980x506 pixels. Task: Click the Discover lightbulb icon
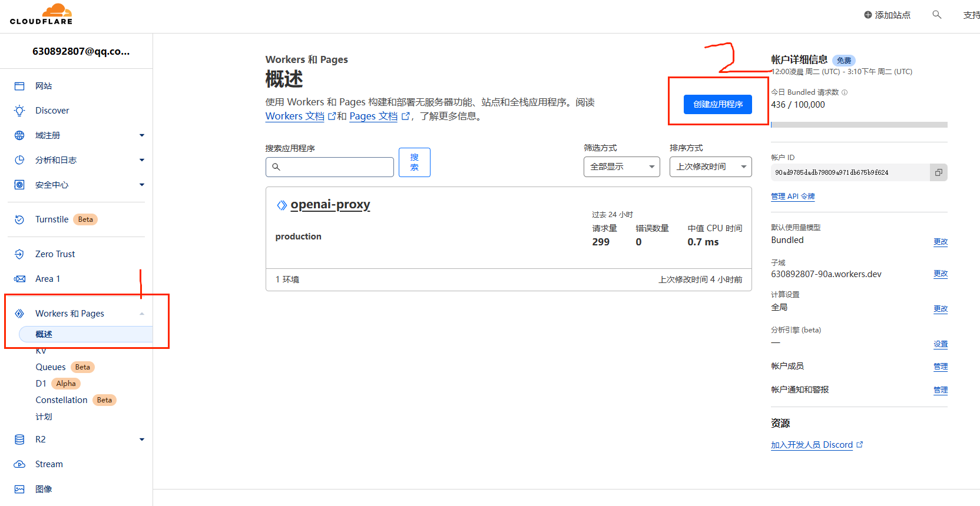coord(19,111)
